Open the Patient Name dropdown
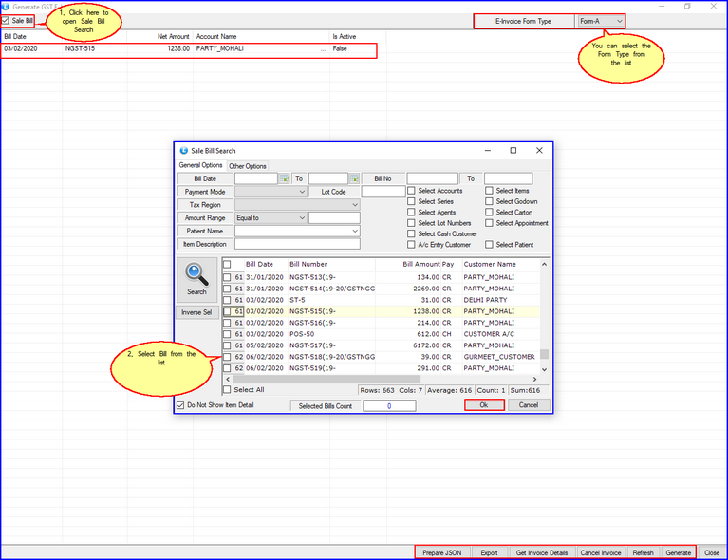 [x=355, y=231]
